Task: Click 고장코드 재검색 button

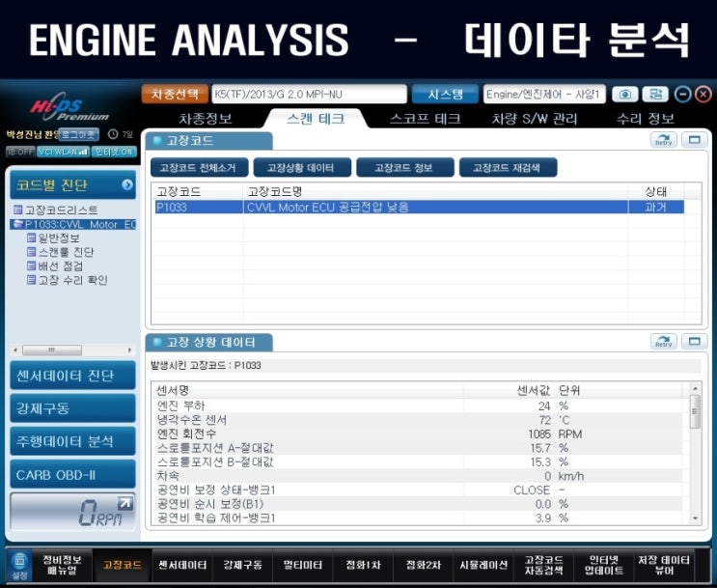Action: pyautogui.click(x=508, y=167)
